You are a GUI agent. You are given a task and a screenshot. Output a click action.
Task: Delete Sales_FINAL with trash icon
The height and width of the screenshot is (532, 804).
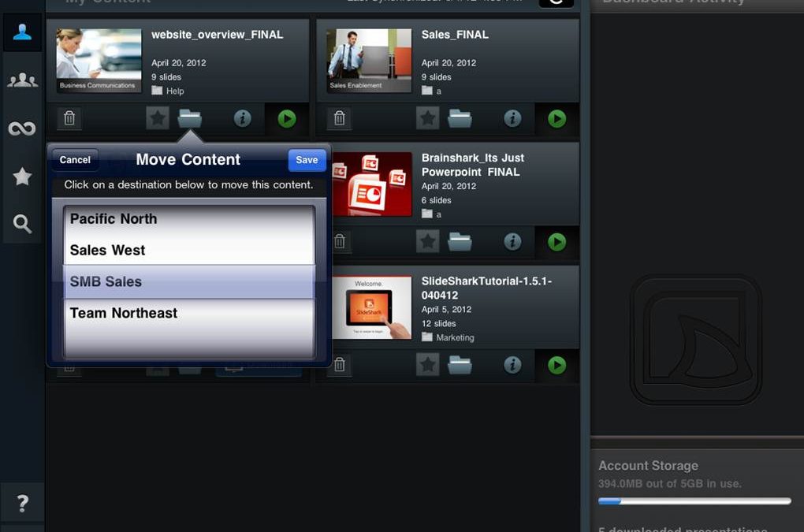(340, 118)
